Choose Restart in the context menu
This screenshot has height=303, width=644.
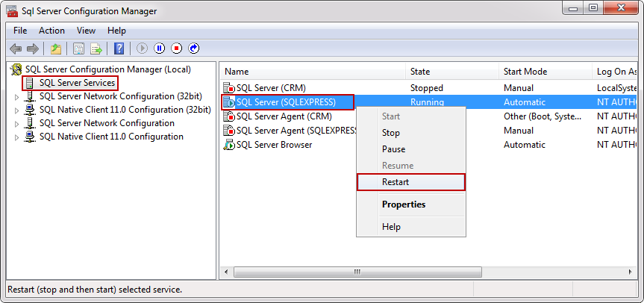coord(411,182)
